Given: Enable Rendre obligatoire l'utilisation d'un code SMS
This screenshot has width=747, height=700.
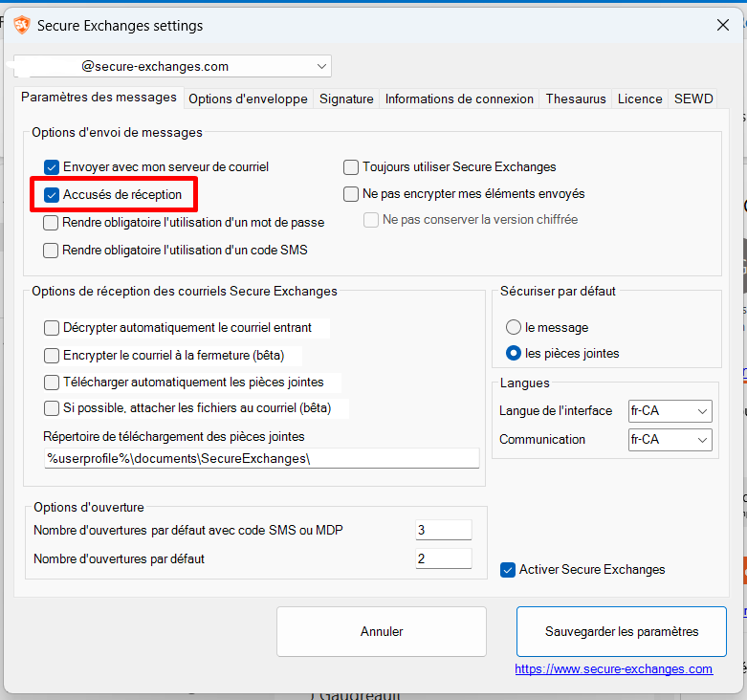Looking at the screenshot, I should point(51,250).
